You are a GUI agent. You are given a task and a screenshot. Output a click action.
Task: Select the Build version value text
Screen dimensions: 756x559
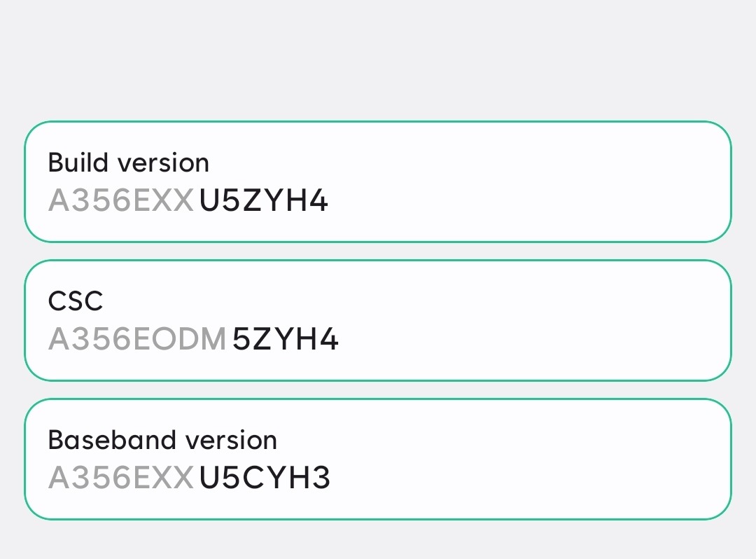188,200
